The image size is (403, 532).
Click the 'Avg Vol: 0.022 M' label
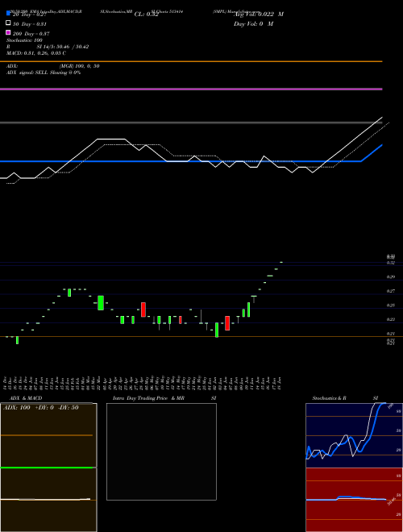coord(259,15)
